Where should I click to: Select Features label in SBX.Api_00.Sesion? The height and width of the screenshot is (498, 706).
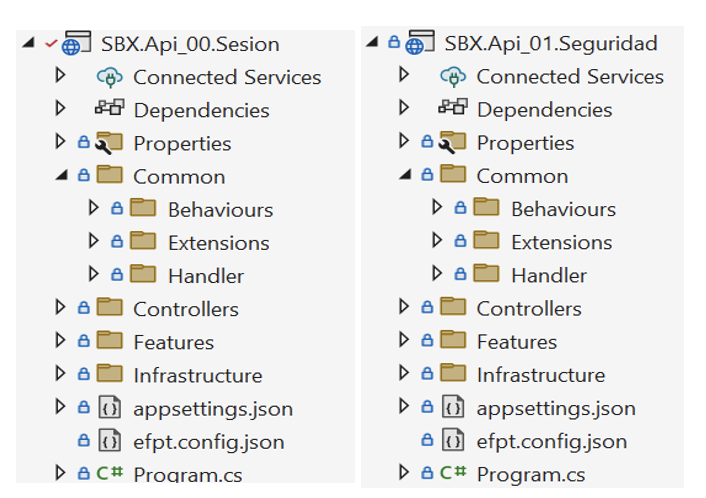click(174, 342)
